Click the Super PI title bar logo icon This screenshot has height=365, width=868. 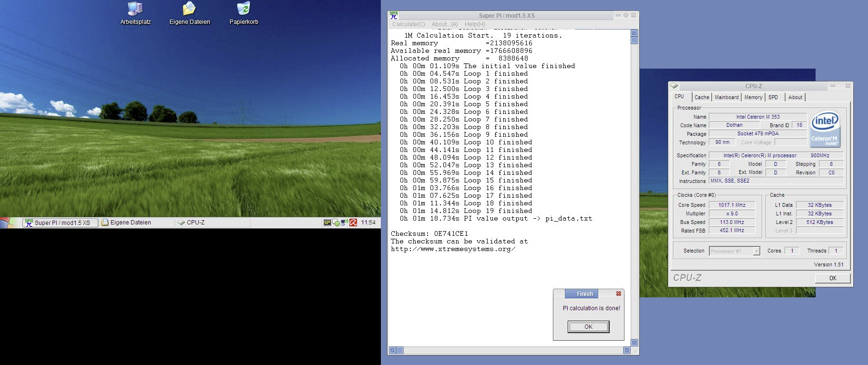click(x=394, y=15)
